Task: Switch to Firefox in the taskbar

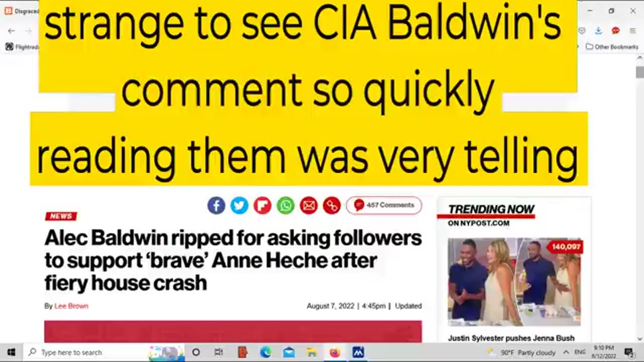Action: [x=335, y=352]
